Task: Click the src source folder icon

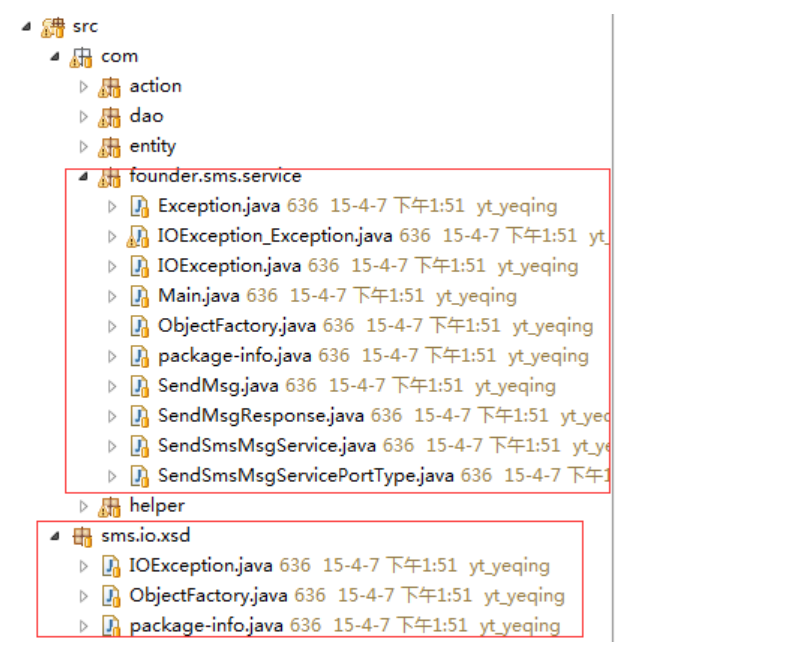Action: click(53, 27)
